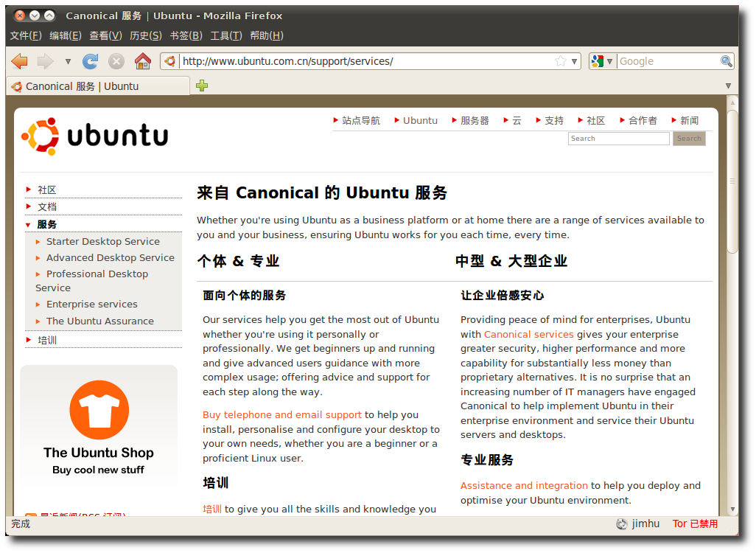Click the Back arrow button
Screen dimensions: 756x553
tap(19, 61)
